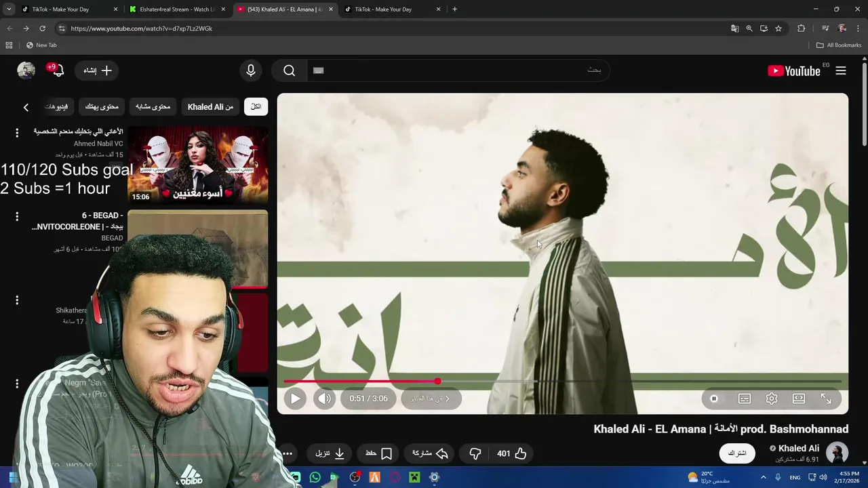
Task: Dislike the video with thumbs-down
Action: (x=475, y=453)
